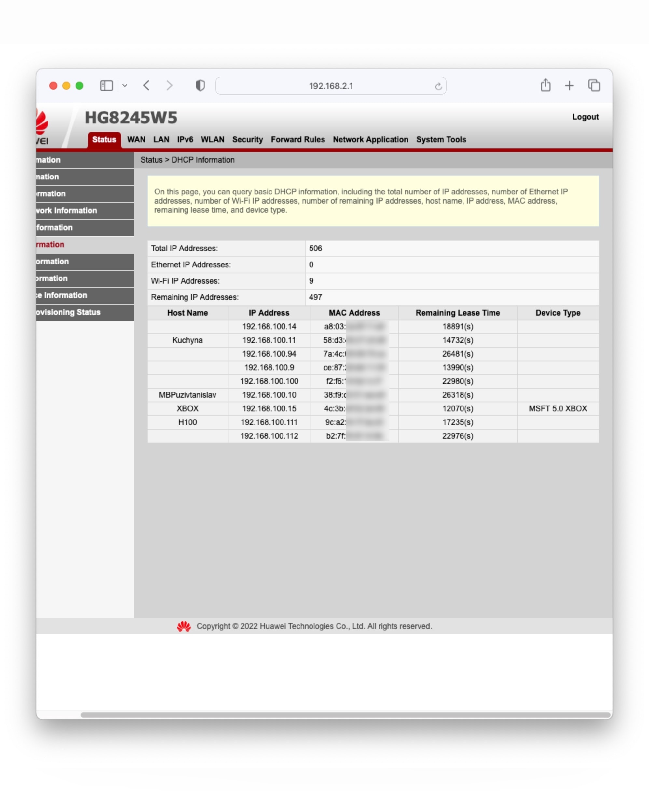The image size is (649, 812).
Task: Click the MSFT 5.0 XBOX device type
Action: (x=558, y=409)
